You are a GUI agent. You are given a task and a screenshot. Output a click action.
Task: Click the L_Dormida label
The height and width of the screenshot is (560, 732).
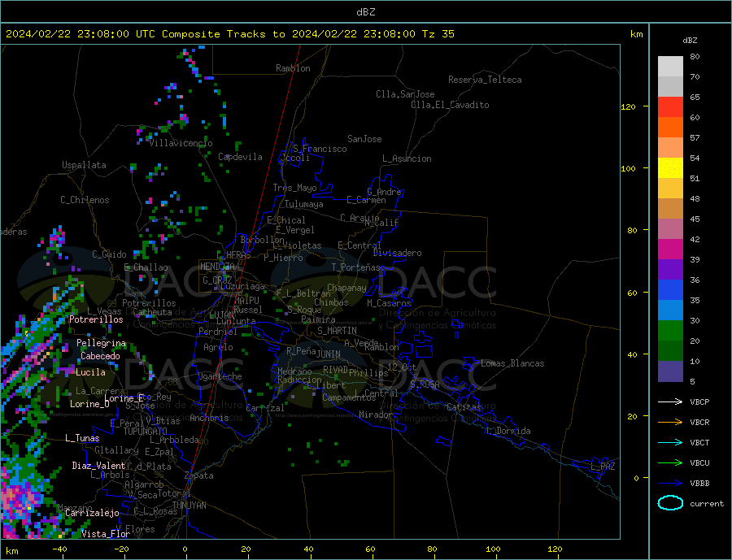509,431
